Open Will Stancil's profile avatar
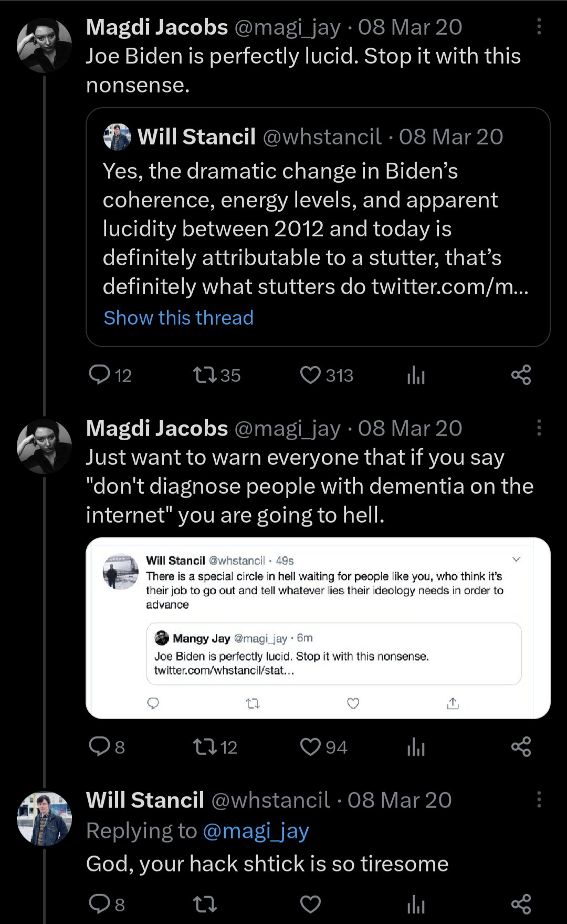Viewport: 567px width, 924px height. 45,818
